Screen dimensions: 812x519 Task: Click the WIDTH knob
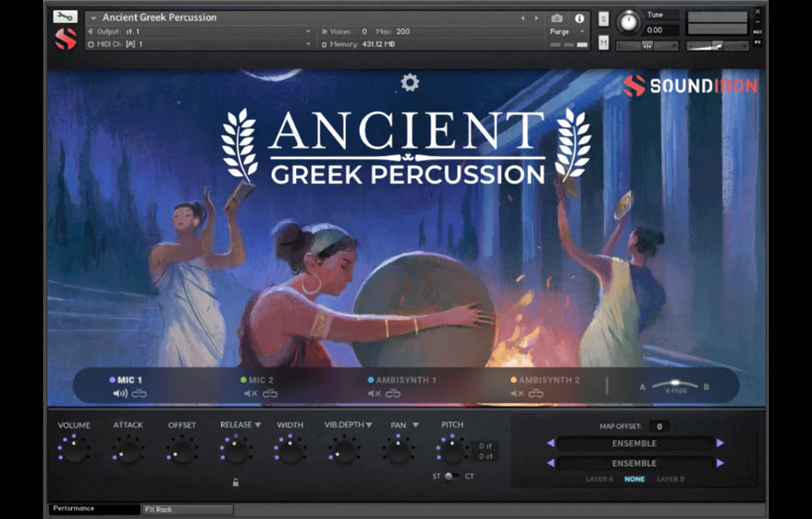coord(290,450)
